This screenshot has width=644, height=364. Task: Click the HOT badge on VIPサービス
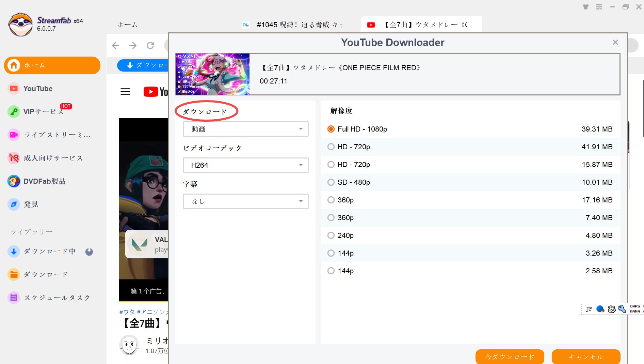[x=66, y=106]
